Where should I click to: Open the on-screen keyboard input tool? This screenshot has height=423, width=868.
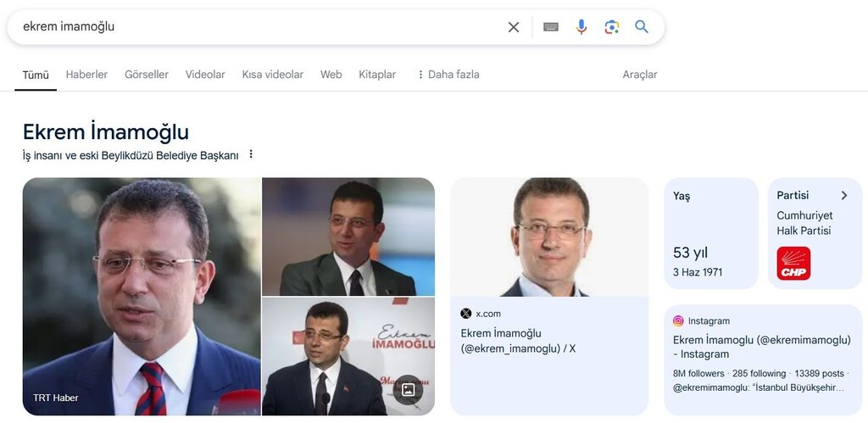[x=551, y=27]
